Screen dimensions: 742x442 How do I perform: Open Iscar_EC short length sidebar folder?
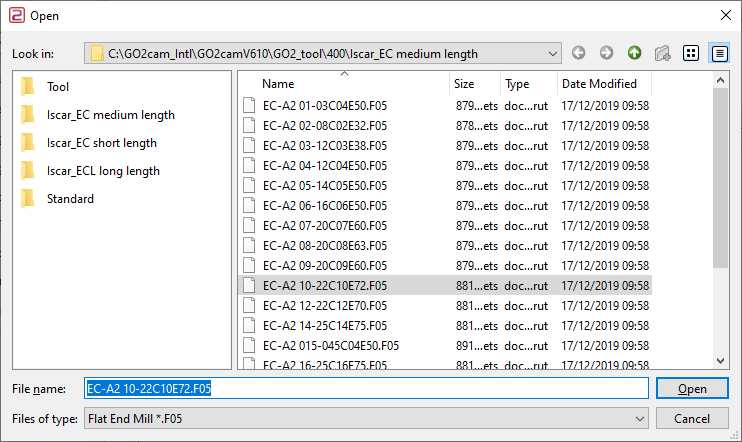101,143
